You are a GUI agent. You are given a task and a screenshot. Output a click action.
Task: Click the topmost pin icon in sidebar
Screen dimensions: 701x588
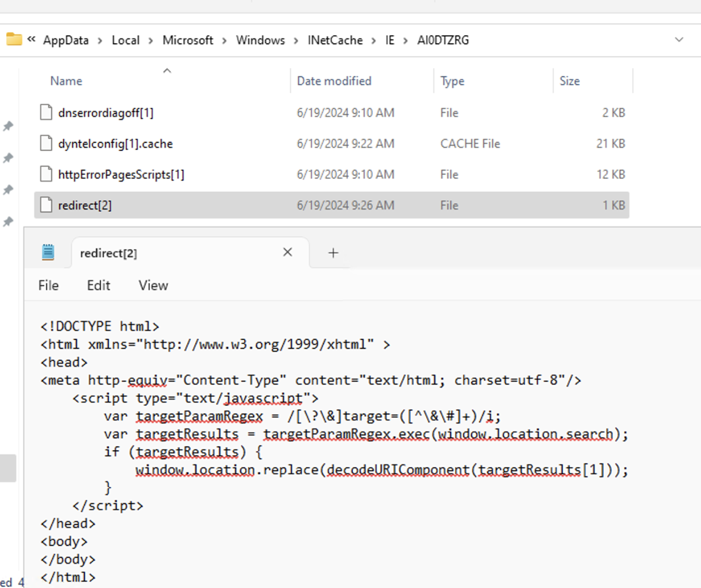[8, 126]
